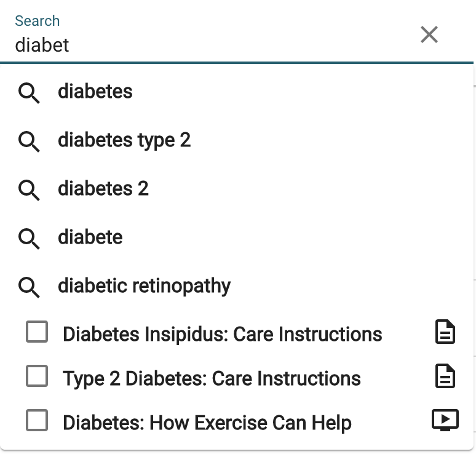The width and height of the screenshot is (476, 454).
Task: Click document icon for Type 2 Diabetes instructions
Action: tap(445, 376)
